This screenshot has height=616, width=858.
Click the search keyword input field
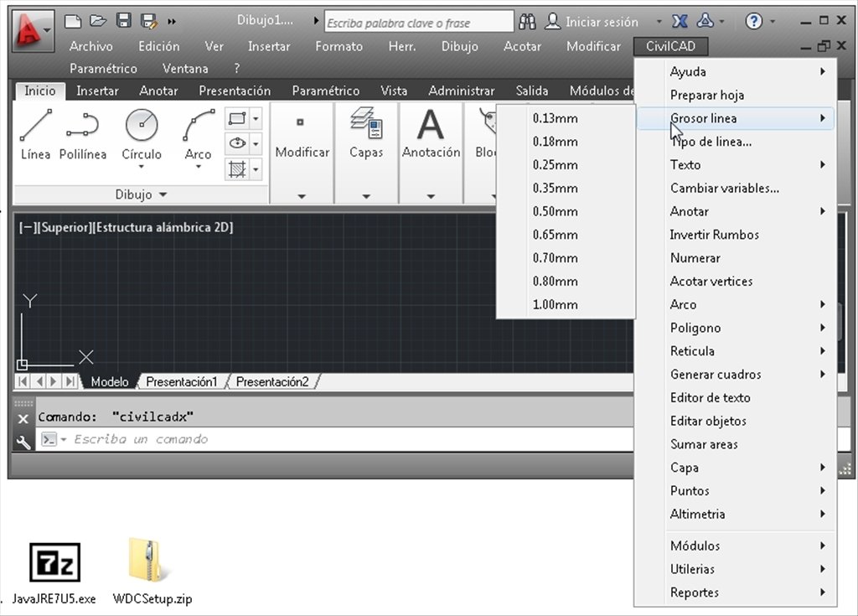419,23
